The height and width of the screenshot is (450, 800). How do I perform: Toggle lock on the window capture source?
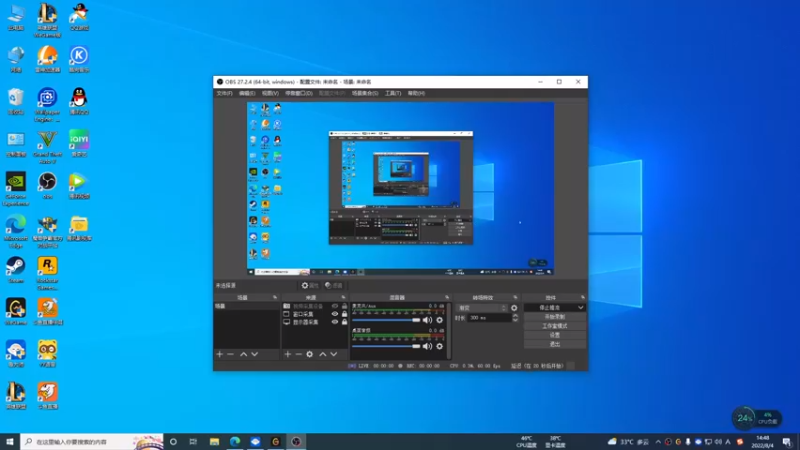[344, 314]
